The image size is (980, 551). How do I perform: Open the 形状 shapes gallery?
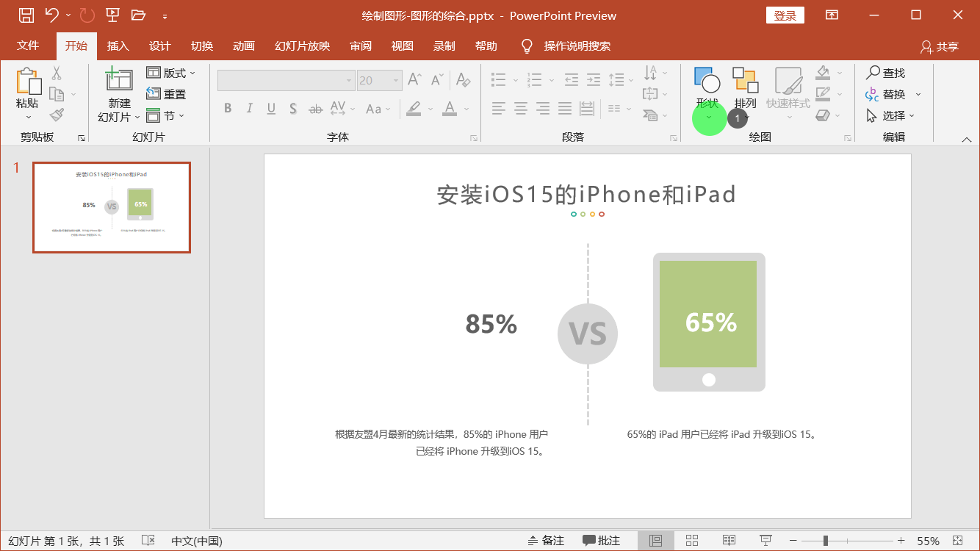(x=707, y=94)
